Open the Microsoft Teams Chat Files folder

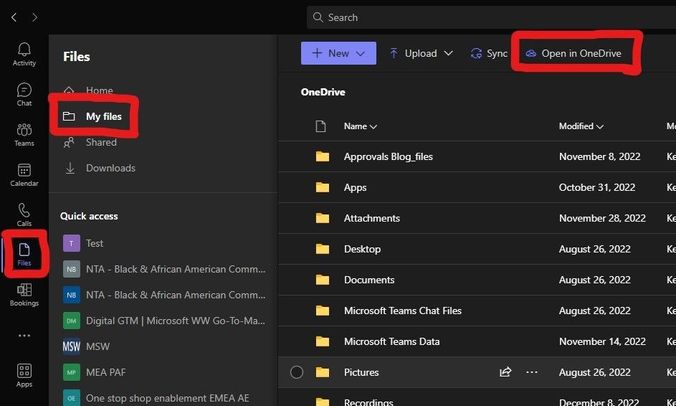point(402,310)
